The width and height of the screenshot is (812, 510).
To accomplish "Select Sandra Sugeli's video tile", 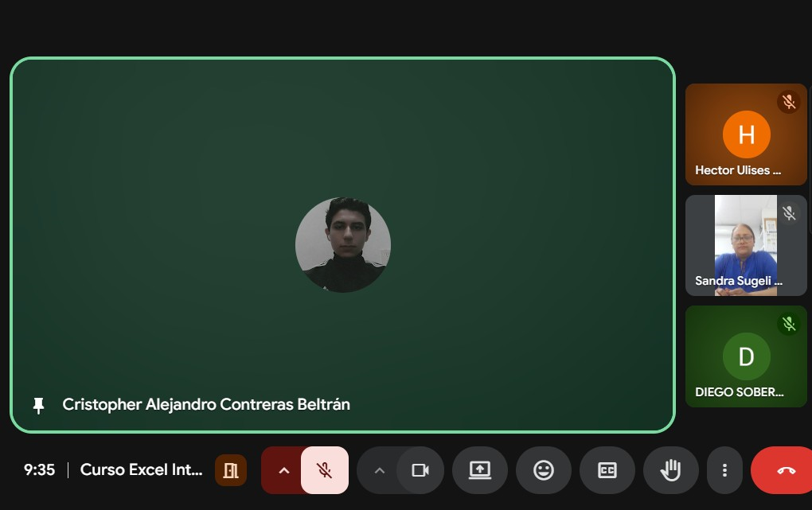I will click(746, 247).
